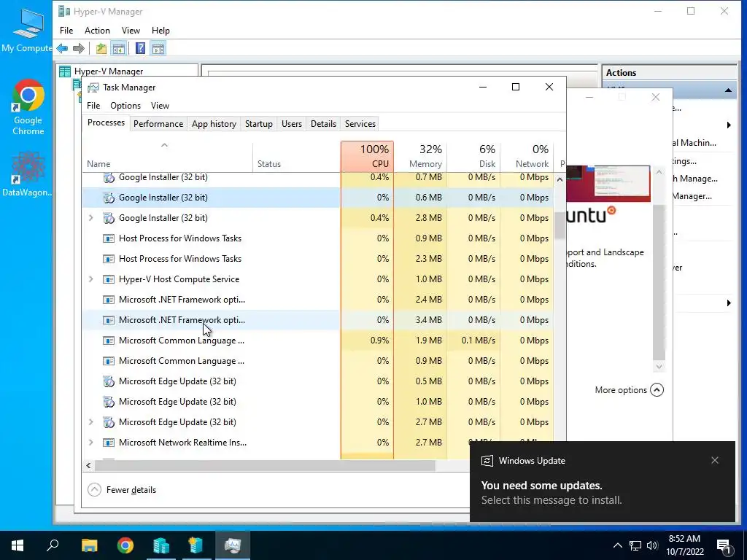
Task: Click the scroll down arrow in Quick Create list
Action: 659,367
